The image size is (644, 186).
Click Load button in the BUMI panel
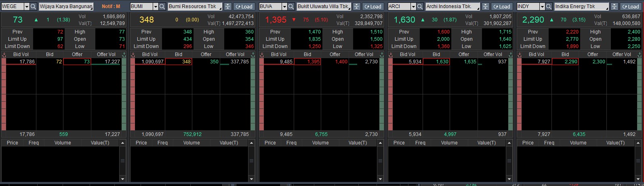click(244, 6)
